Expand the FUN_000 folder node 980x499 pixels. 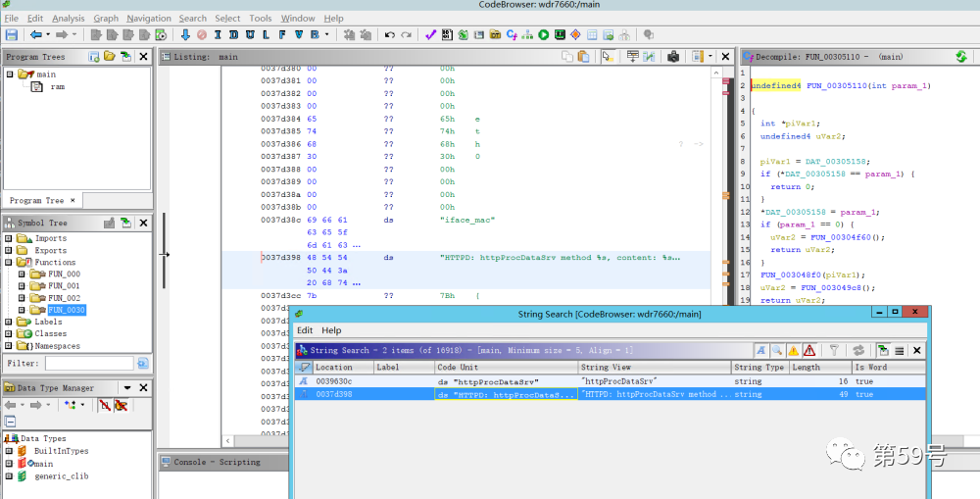tap(22, 274)
